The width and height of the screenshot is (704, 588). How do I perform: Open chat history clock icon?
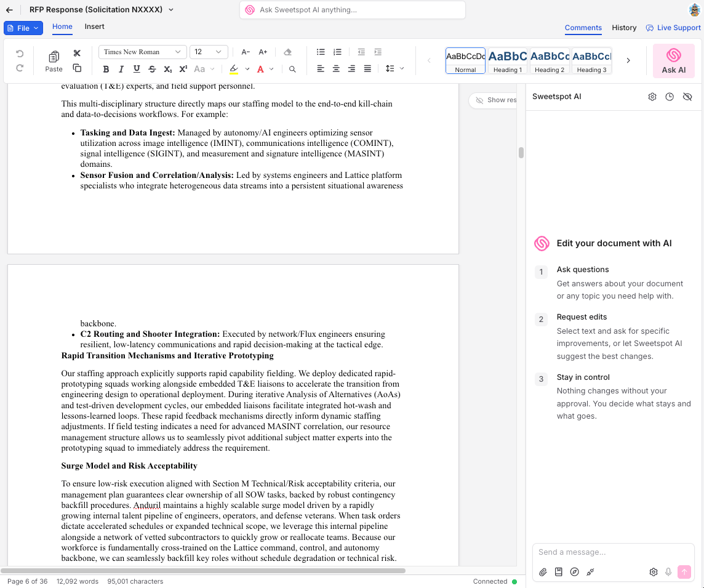tap(670, 97)
